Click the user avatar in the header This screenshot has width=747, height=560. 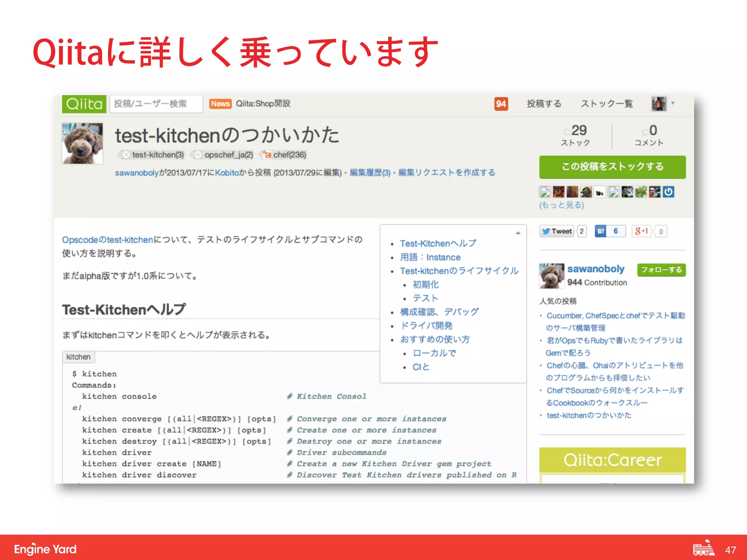[x=659, y=104]
